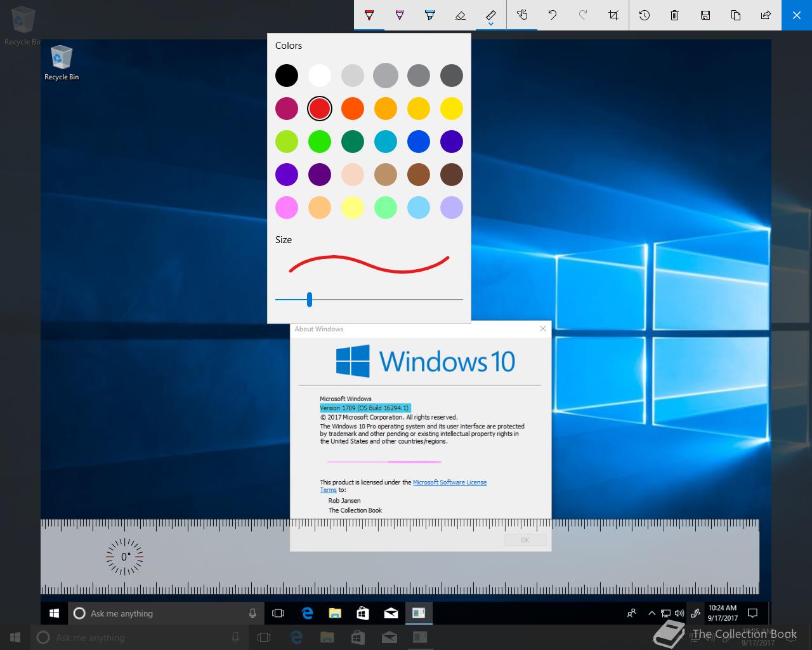This screenshot has width=812, height=650.
Task: Select the bright yellow swatch
Action: tap(452, 109)
